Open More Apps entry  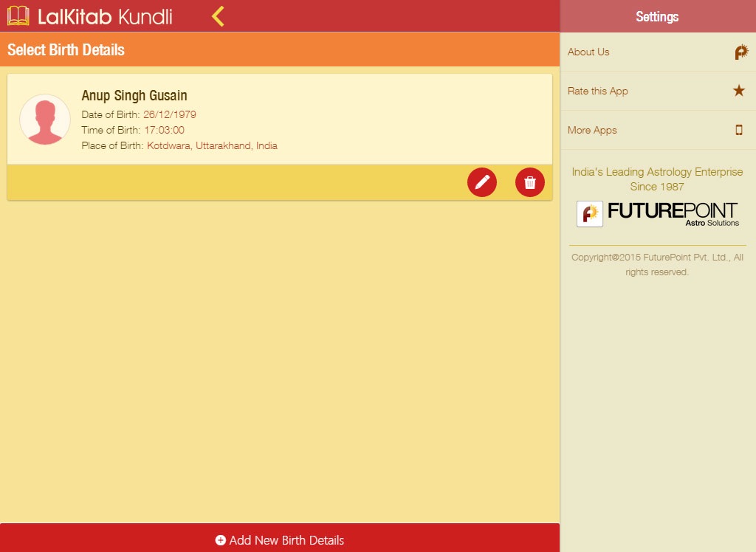click(x=658, y=130)
